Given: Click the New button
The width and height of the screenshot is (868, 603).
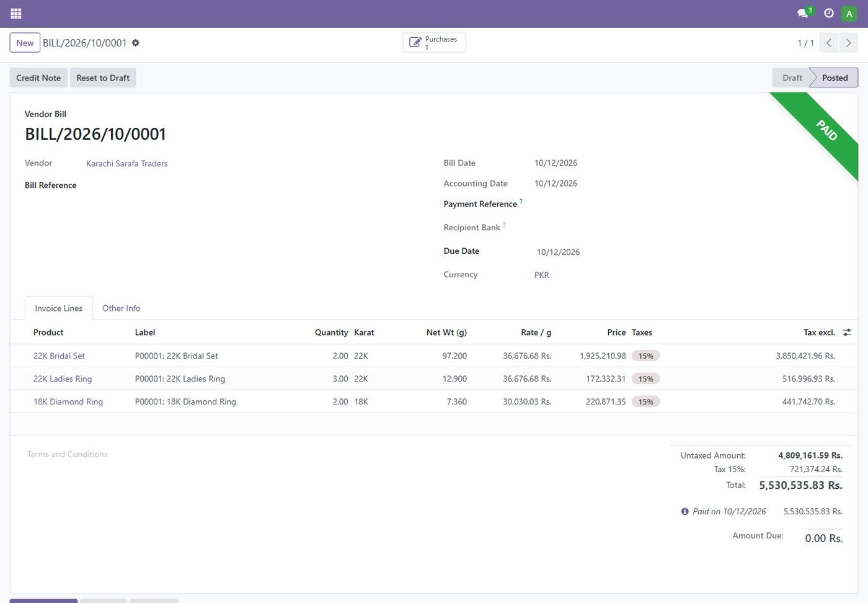Looking at the screenshot, I should (25, 43).
